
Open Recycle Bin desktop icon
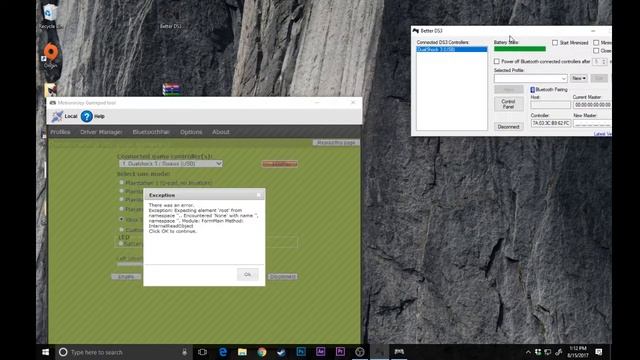(x=50, y=12)
